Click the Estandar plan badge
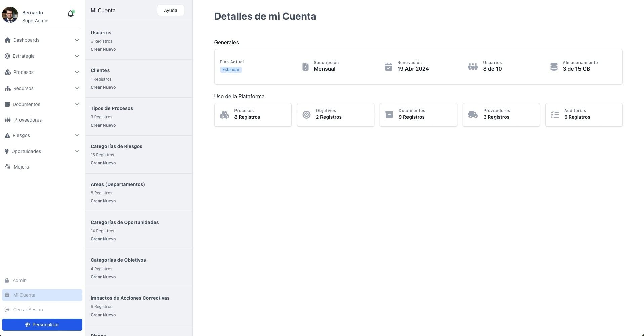644x336 pixels. (231, 70)
